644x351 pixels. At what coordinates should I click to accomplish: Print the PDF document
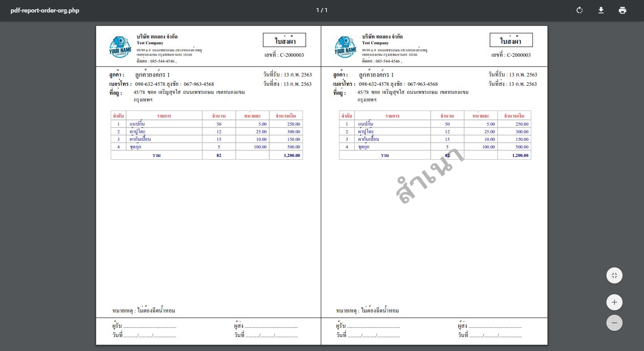click(623, 10)
